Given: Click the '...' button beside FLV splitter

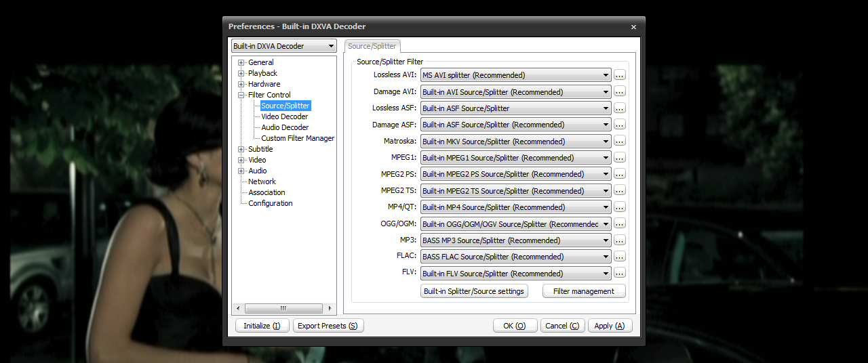Looking at the screenshot, I should [x=619, y=274].
